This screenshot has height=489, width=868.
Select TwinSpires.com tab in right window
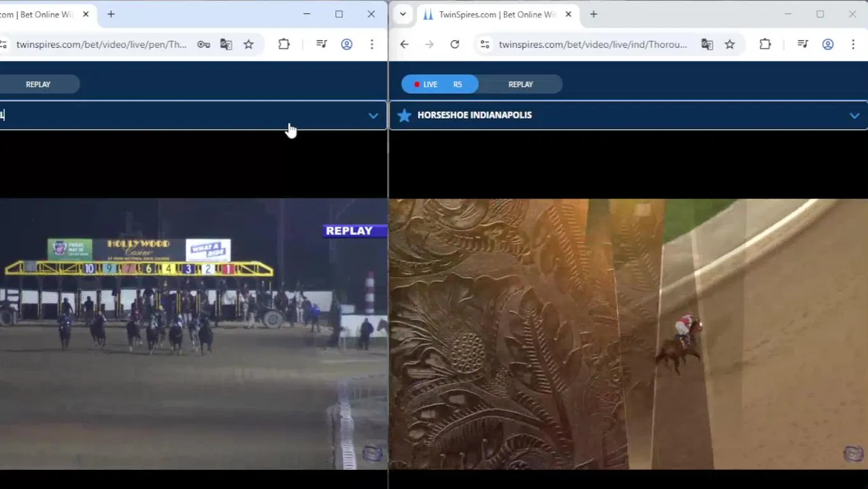tap(496, 14)
